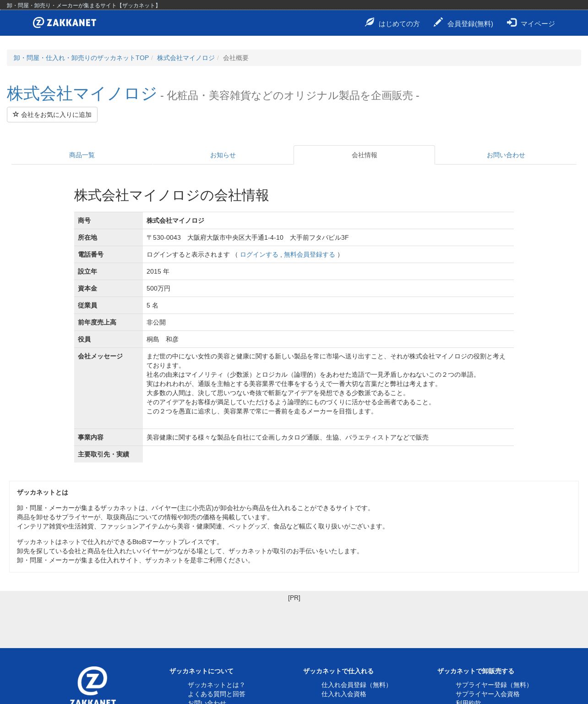The image size is (588, 704).
Task: Click the 電話番号 row label
Action: (91, 254)
